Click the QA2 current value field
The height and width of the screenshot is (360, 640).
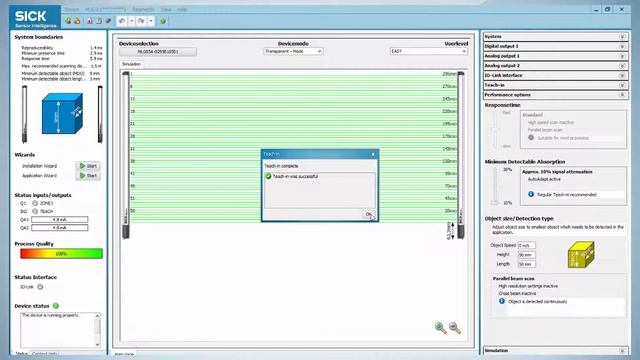pyautogui.click(x=60, y=228)
